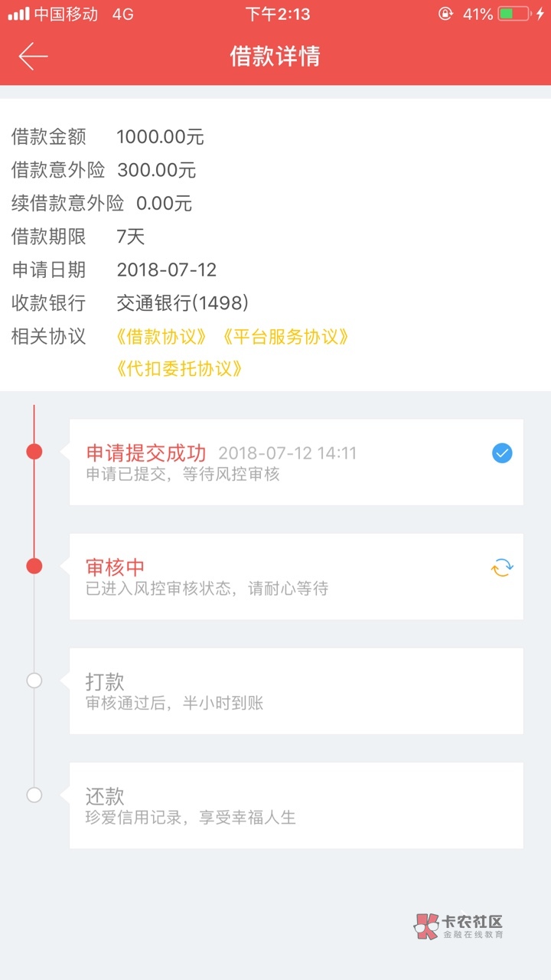Tap the orange refresh status icon

point(502,567)
